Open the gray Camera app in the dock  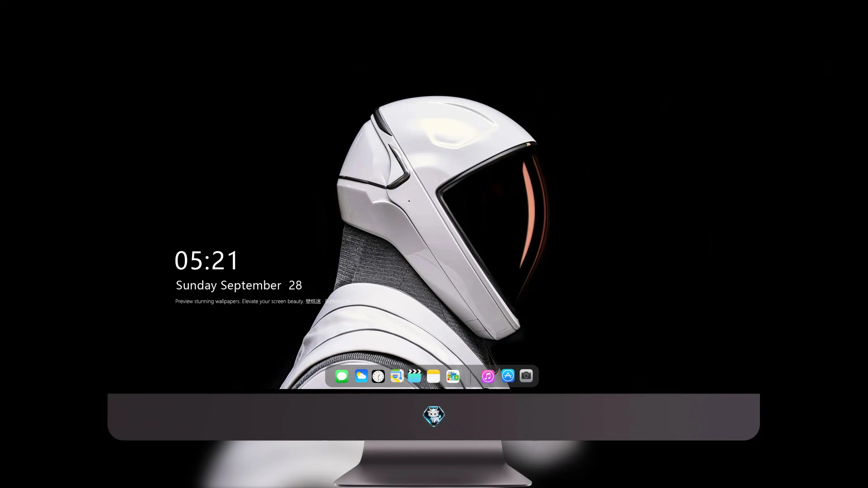pyautogui.click(x=526, y=375)
